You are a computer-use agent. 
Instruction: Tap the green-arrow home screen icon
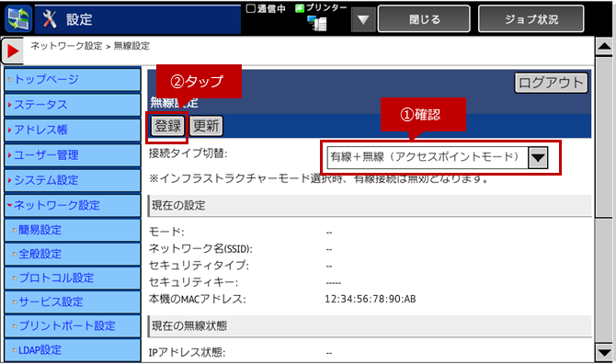click(x=18, y=19)
